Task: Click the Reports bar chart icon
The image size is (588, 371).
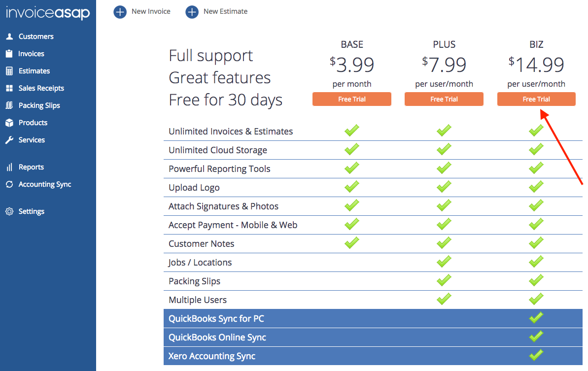Action: [x=9, y=167]
